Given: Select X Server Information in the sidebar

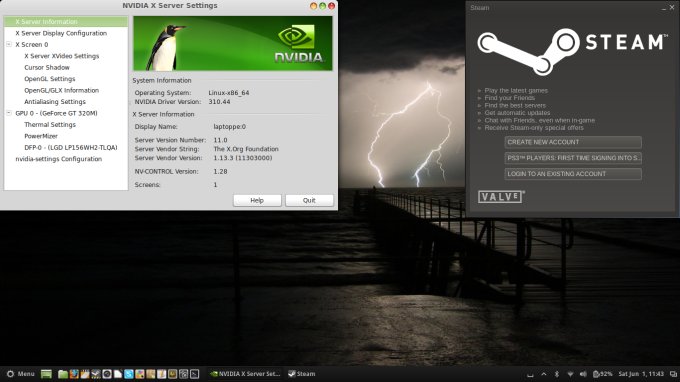Looking at the screenshot, I should (x=66, y=21).
